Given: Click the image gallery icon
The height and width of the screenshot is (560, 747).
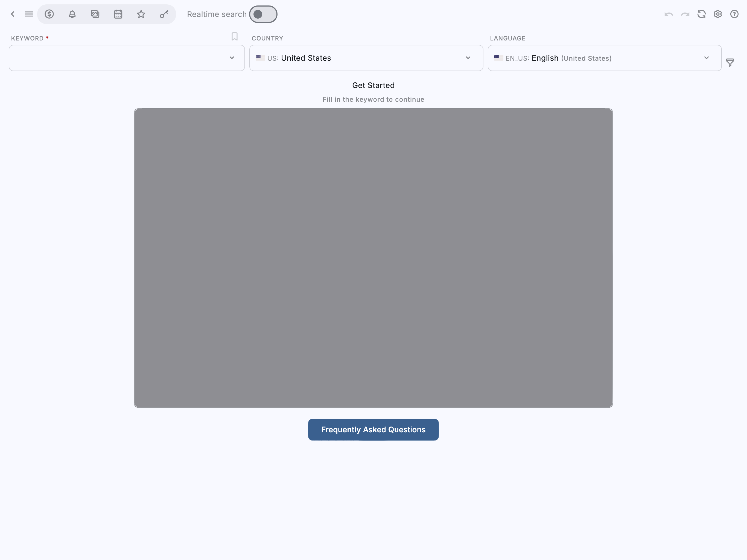Looking at the screenshot, I should tap(95, 14).
